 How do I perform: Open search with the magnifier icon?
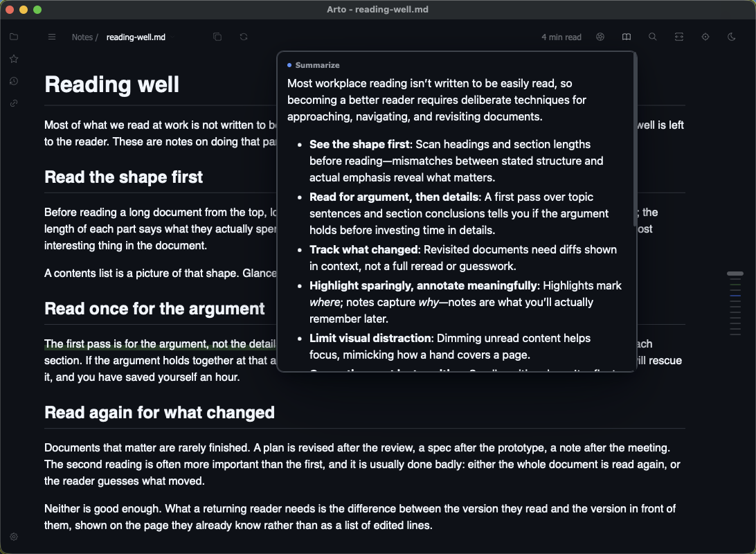coord(652,37)
